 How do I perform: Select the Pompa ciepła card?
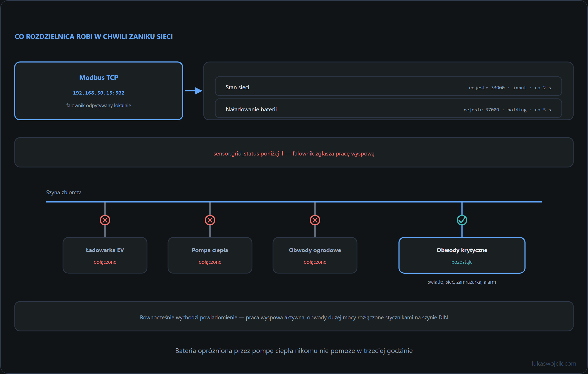210,255
